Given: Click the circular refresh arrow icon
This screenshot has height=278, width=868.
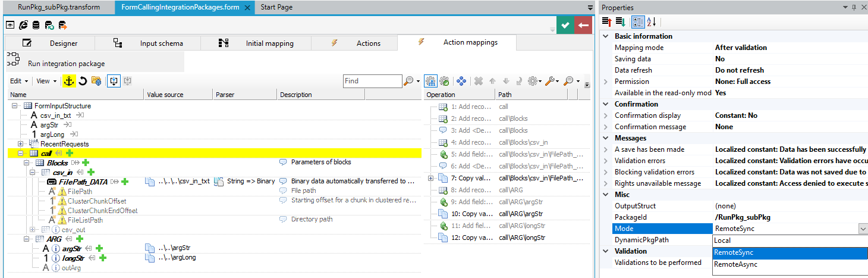Looking at the screenshot, I should pos(83,81).
